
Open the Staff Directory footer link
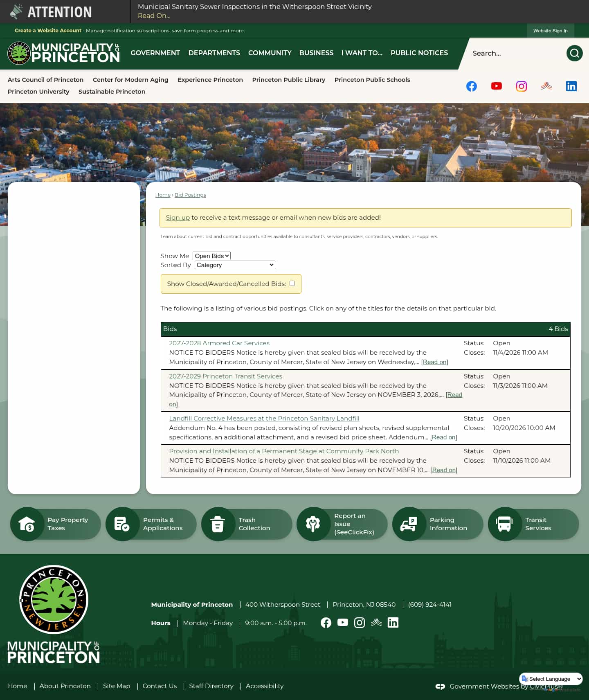click(x=211, y=686)
